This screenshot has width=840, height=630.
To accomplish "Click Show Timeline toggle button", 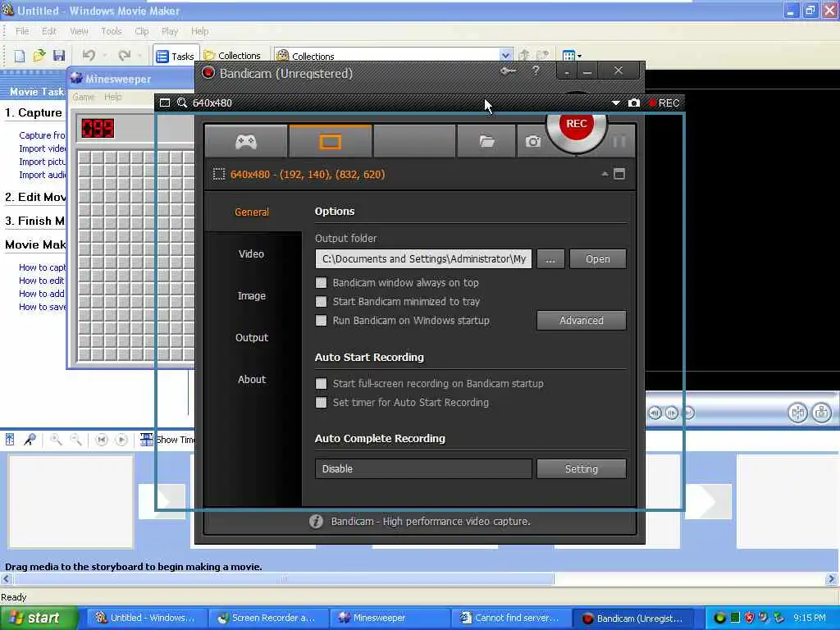I will [x=167, y=440].
